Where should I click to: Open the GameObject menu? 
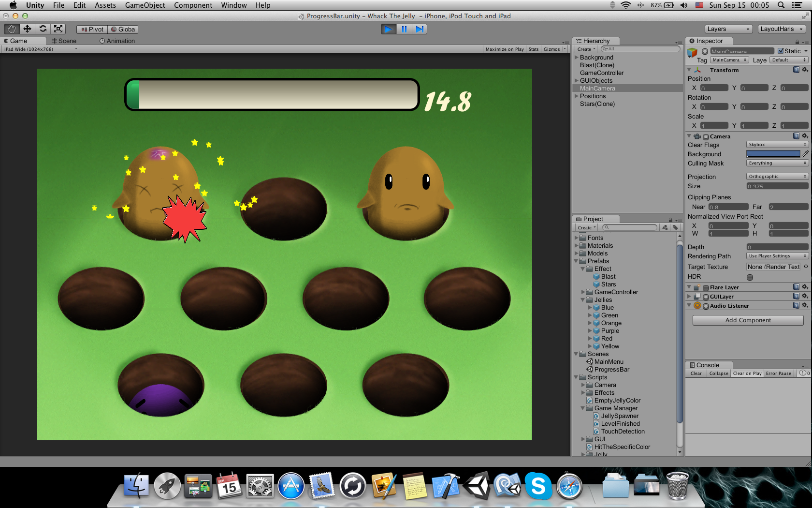point(145,5)
